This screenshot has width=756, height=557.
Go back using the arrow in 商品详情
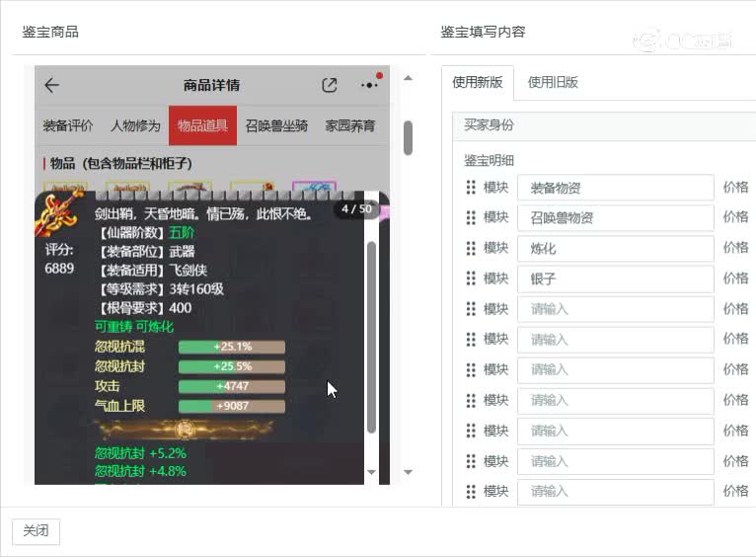(x=51, y=85)
